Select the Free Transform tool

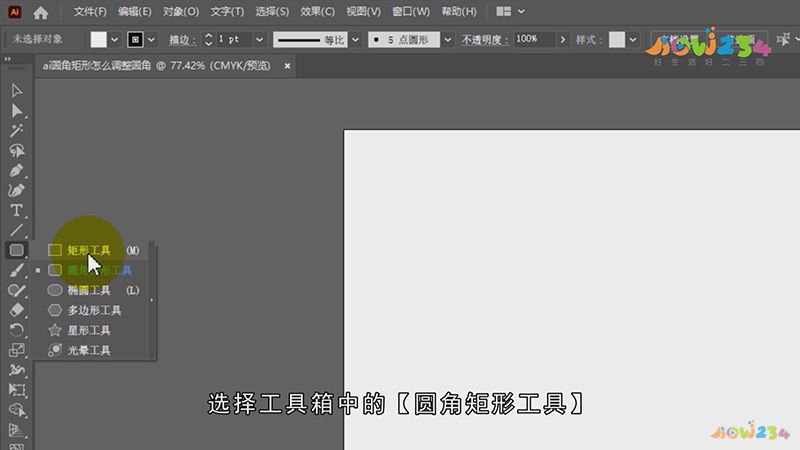[x=16, y=390]
